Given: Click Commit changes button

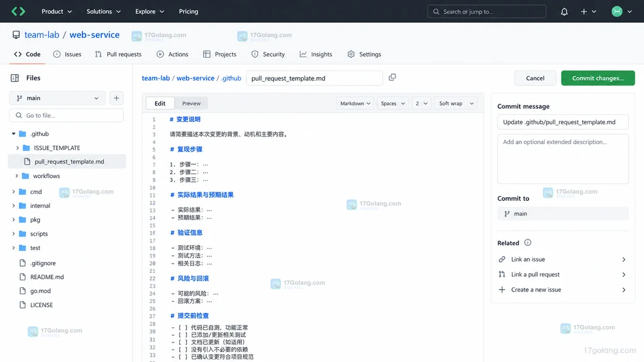Looking at the screenshot, I should pyautogui.click(x=598, y=78).
